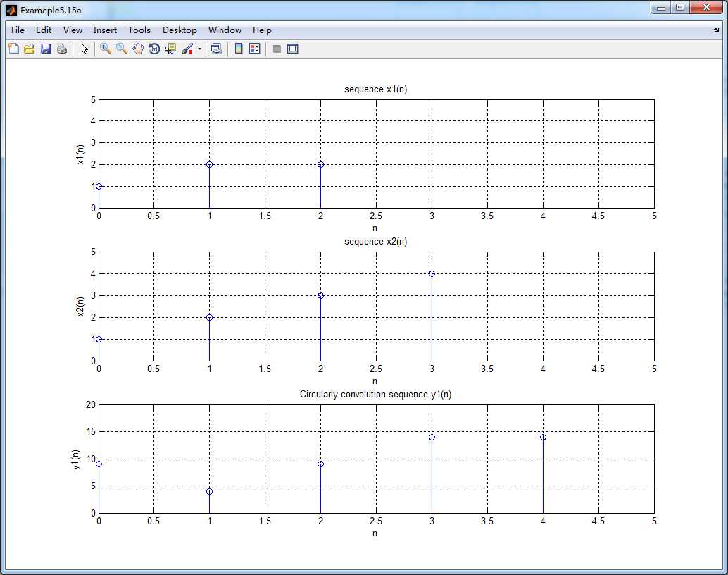Create a new figure with toolbar icon

coord(13,49)
